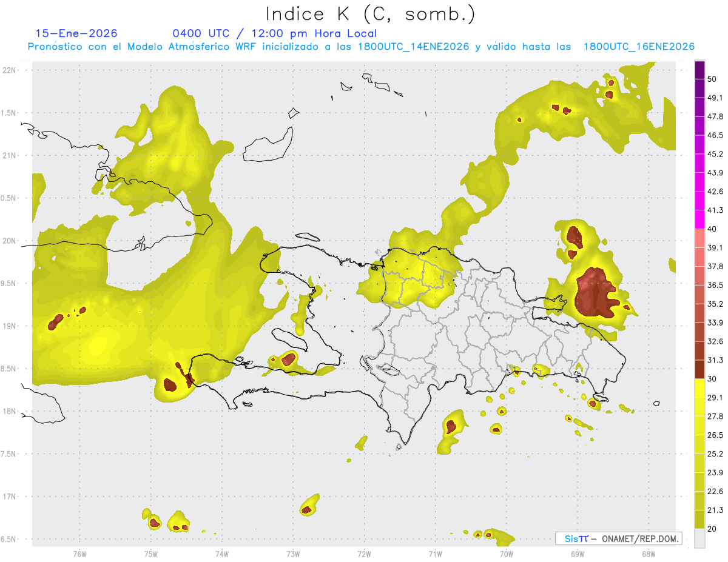Viewport: 728px width, 562px height.
Task: Click the '42.6' color scale value
Action: point(715,192)
